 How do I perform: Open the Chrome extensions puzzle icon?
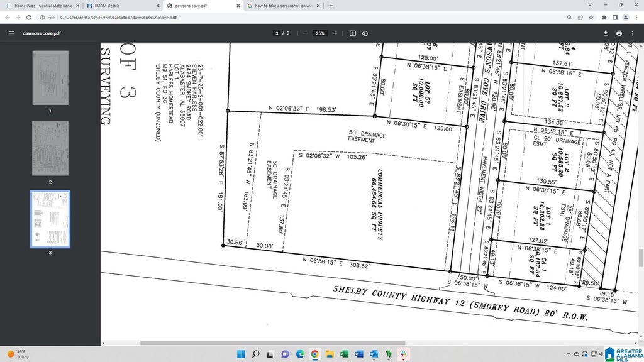tap(604, 18)
